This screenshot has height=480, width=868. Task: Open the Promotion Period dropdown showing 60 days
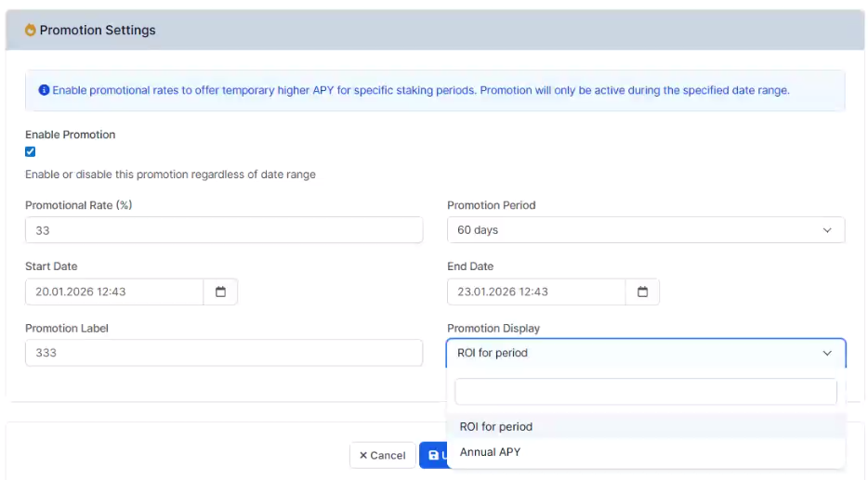pyautogui.click(x=645, y=230)
